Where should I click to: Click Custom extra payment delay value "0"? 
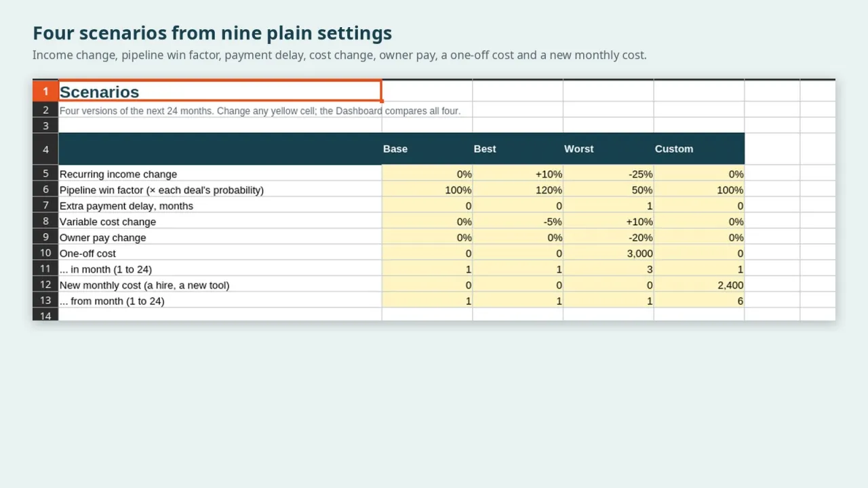click(699, 206)
